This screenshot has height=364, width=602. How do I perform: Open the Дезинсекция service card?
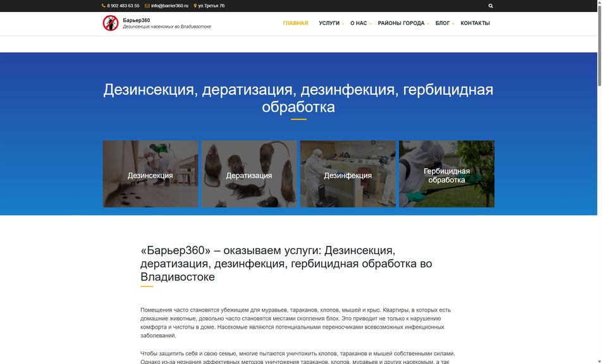pyautogui.click(x=150, y=174)
